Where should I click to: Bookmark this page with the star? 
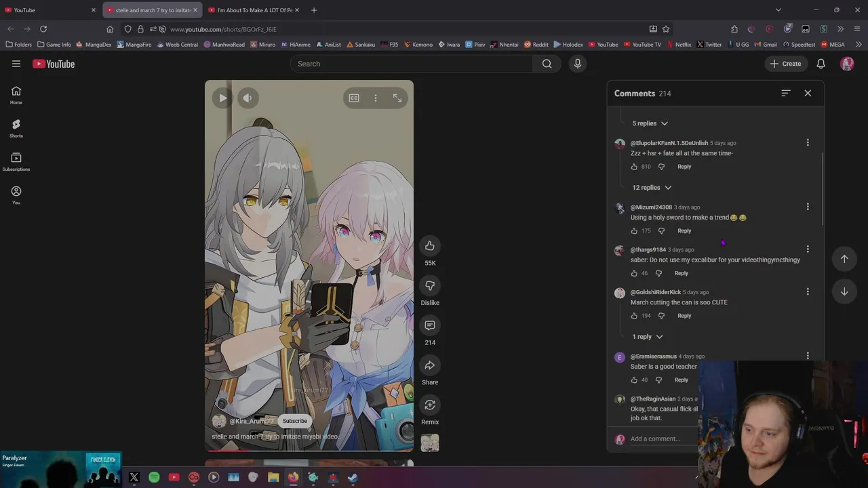point(666,29)
